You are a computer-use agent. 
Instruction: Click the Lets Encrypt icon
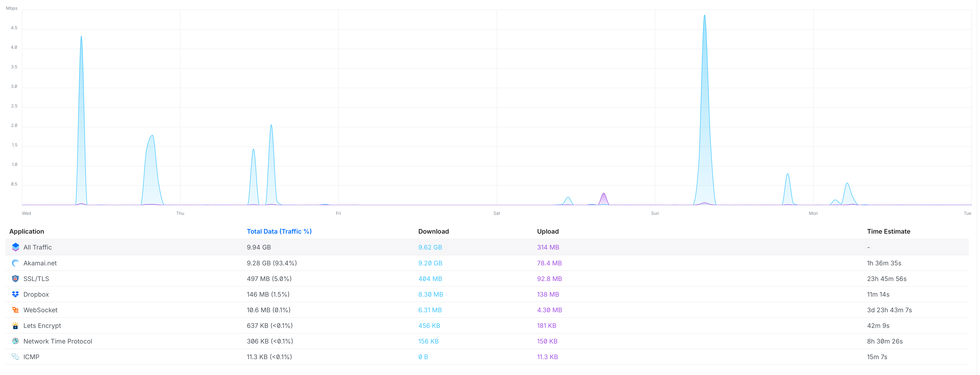point(15,325)
